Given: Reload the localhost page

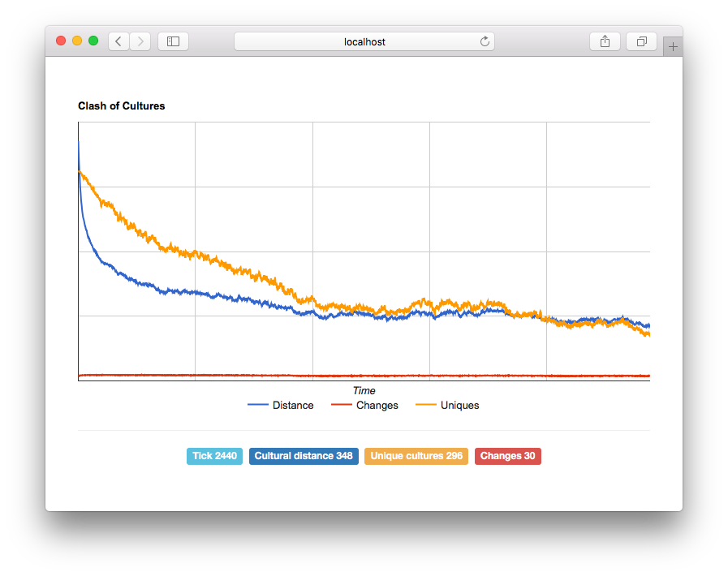Looking at the screenshot, I should (485, 41).
